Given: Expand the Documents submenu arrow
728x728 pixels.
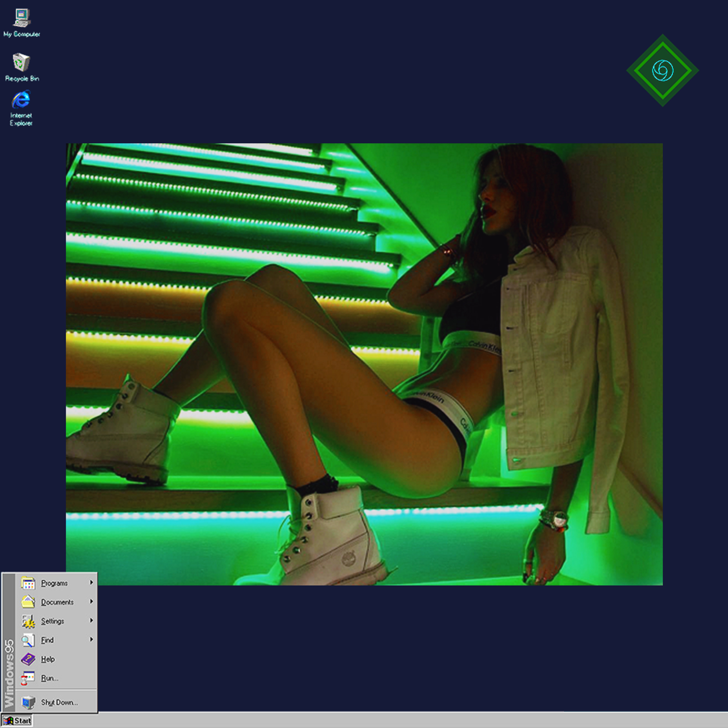Looking at the screenshot, I should (91, 601).
